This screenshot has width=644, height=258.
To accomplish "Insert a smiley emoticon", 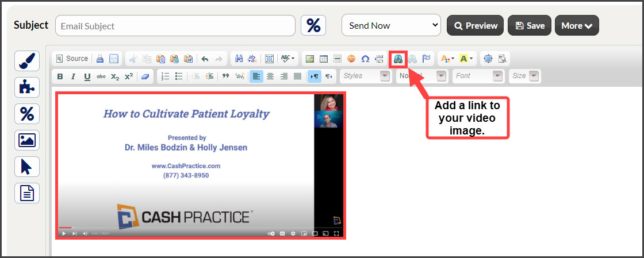I will pyautogui.click(x=351, y=59).
